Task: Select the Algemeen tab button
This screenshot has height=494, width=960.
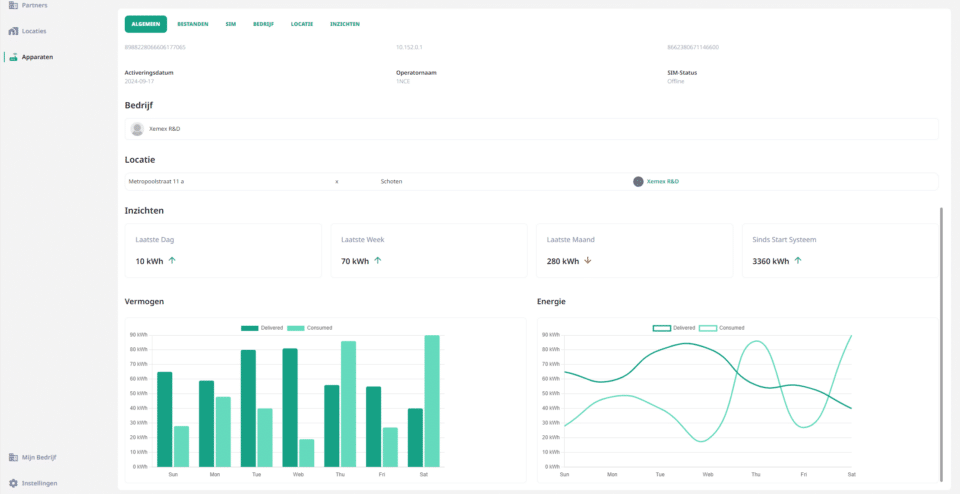Action: coord(145,24)
